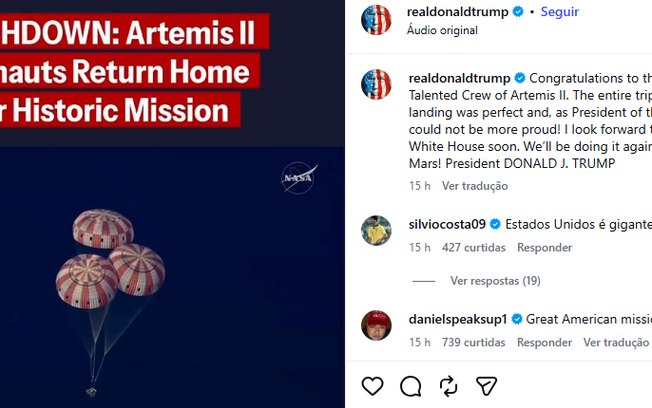Image resolution: width=652 pixels, height=408 pixels.
Task: Translate danielspeaksup1's comment
Action: click(616, 342)
